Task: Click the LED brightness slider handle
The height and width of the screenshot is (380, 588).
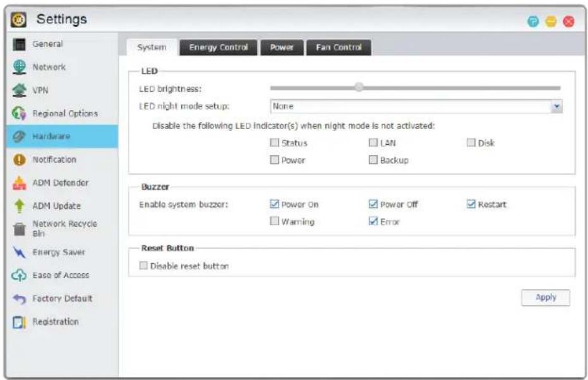Action: [359, 87]
